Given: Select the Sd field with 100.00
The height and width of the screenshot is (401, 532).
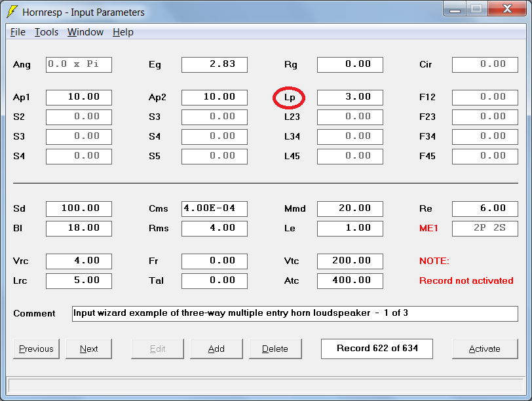Looking at the screenshot, I should pyautogui.click(x=79, y=208).
